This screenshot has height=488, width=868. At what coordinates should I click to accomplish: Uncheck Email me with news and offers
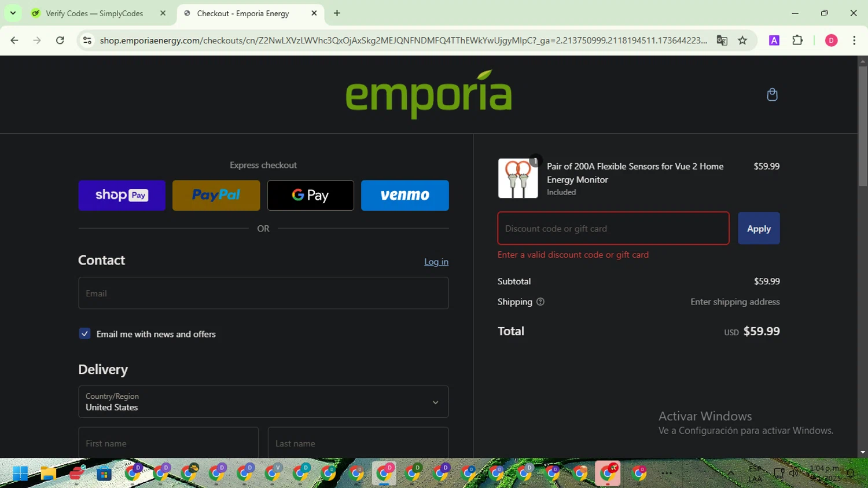tap(84, 333)
